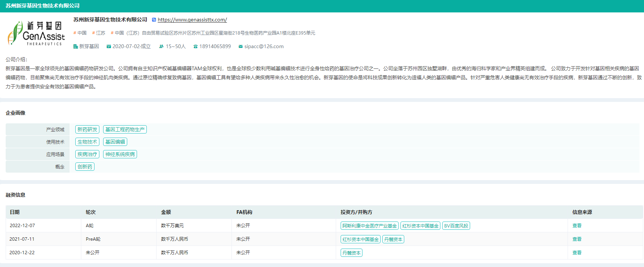644x267 pixels.
Task: Click the GenAssist Therapeutics company logo
Action: (36, 33)
